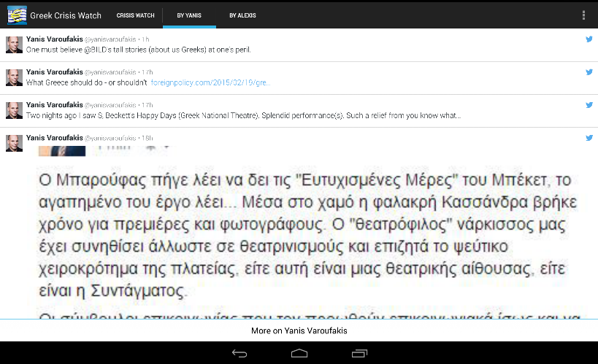Open More on Yanis Varoufakis

[x=299, y=330]
